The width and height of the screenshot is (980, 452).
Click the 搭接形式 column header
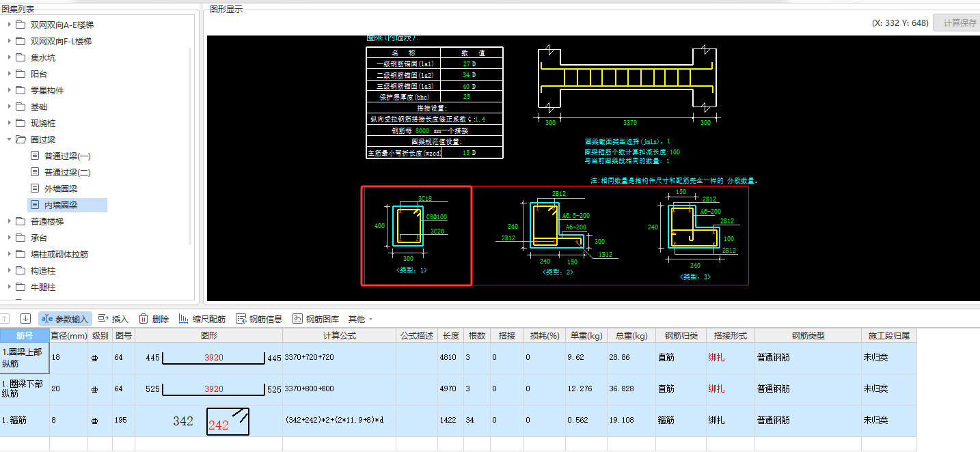pyautogui.click(x=731, y=336)
